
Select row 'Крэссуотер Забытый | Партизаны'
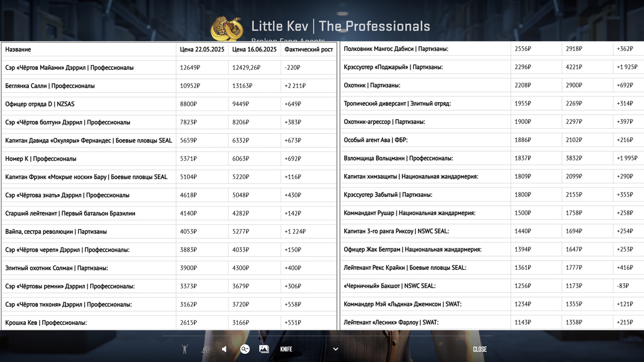pyautogui.click(x=492, y=195)
